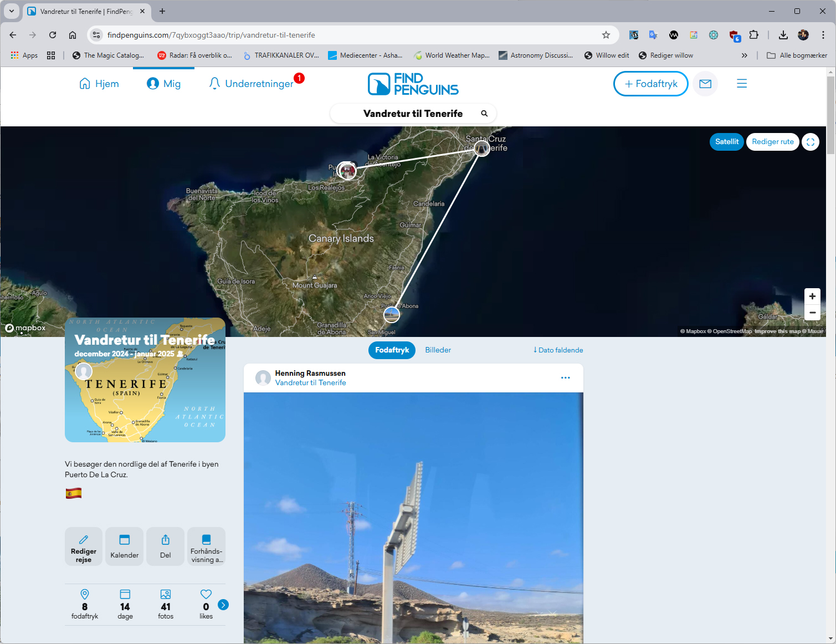Image resolution: width=836 pixels, height=644 pixels.
Task: Click the Tenerife trip cover thumbnail
Action: (x=145, y=380)
